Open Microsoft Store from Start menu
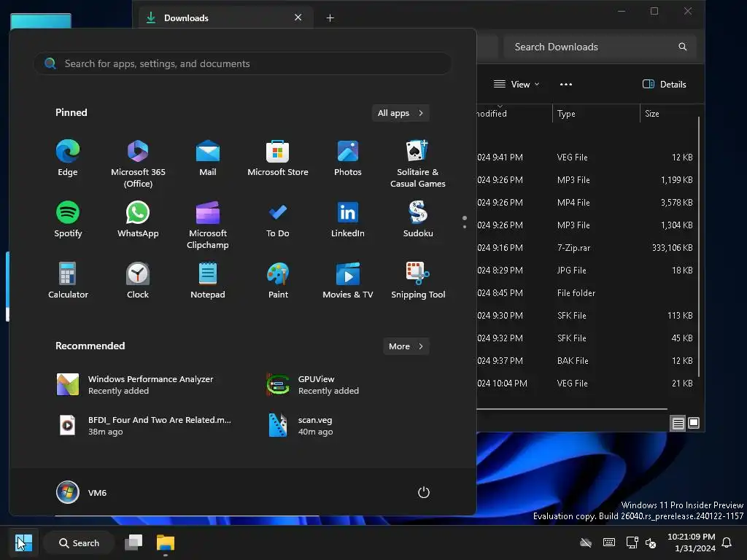The width and height of the screenshot is (747, 560). pos(278,158)
